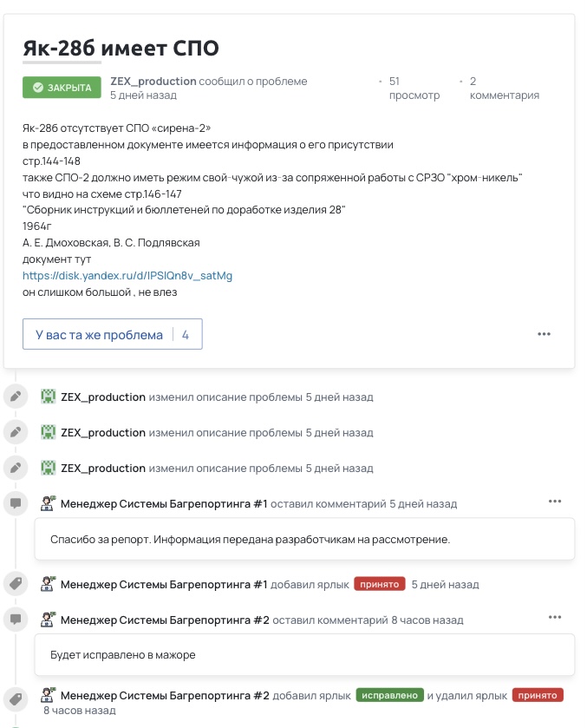
Task: Click the tag icon beside Manager #1 label event
Action: point(15,584)
